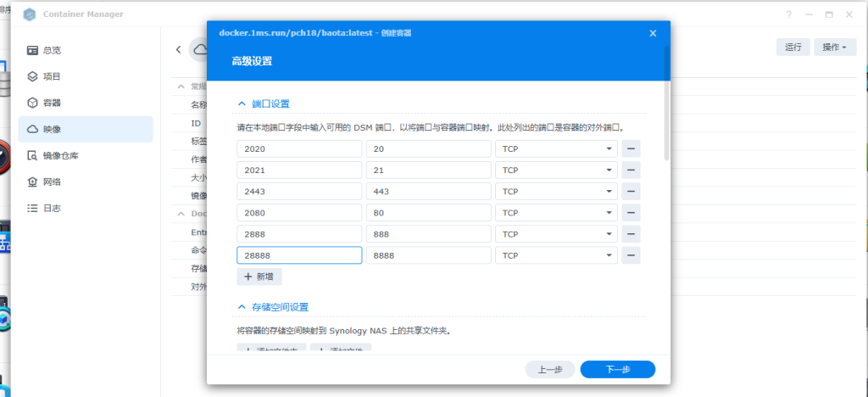
Task: Open 日志 in the sidebar
Action: 86,208
